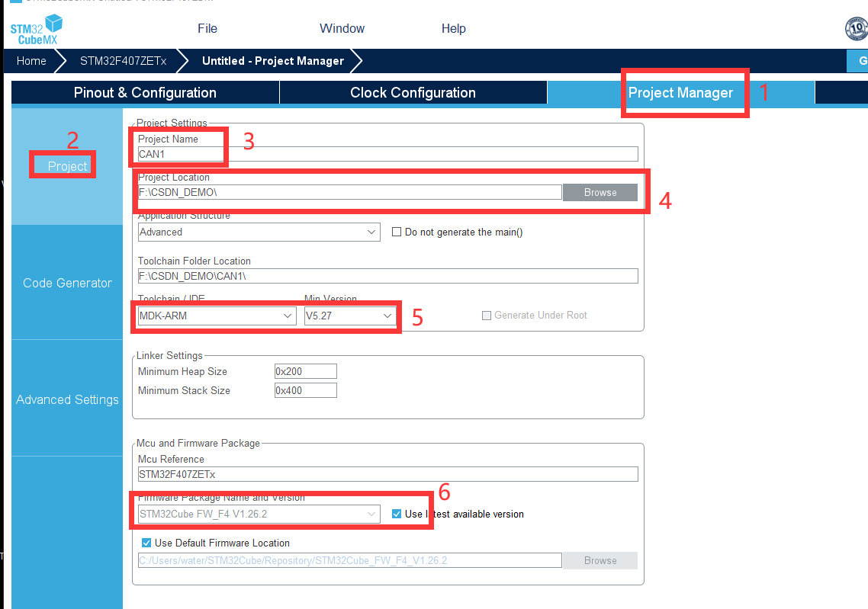Viewport: 868px width, 609px height.
Task: Edit Minimum Stack Size value
Action: tap(306, 390)
